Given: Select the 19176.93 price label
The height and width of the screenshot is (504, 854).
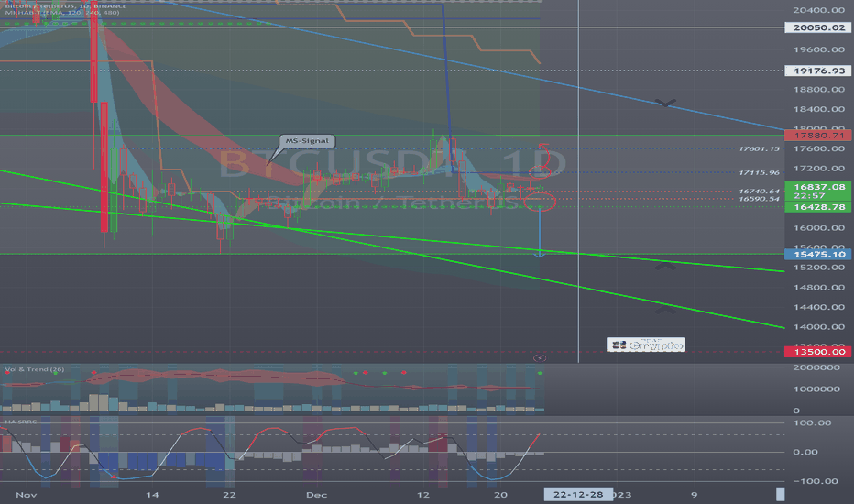Looking at the screenshot, I should (x=817, y=71).
